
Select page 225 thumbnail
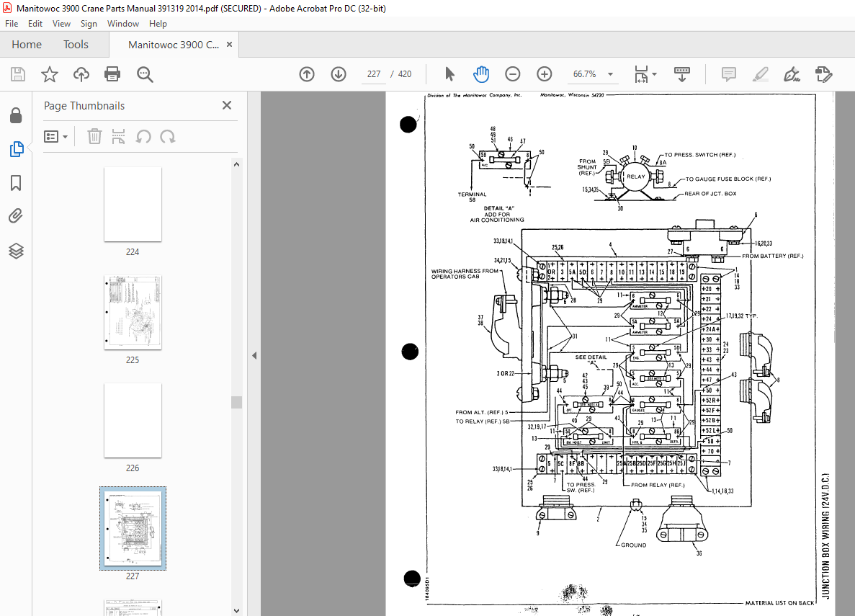point(133,312)
